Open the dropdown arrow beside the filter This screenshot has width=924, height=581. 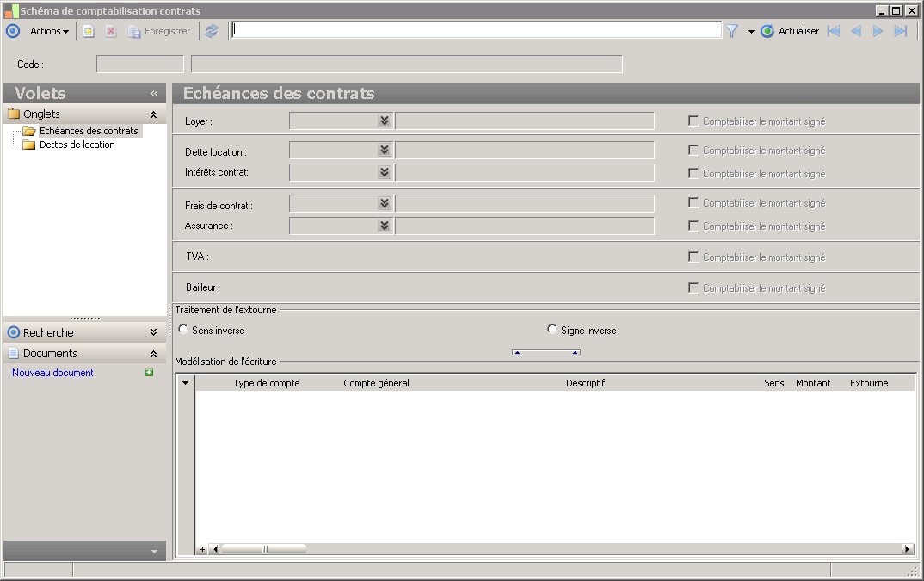pyautogui.click(x=751, y=32)
